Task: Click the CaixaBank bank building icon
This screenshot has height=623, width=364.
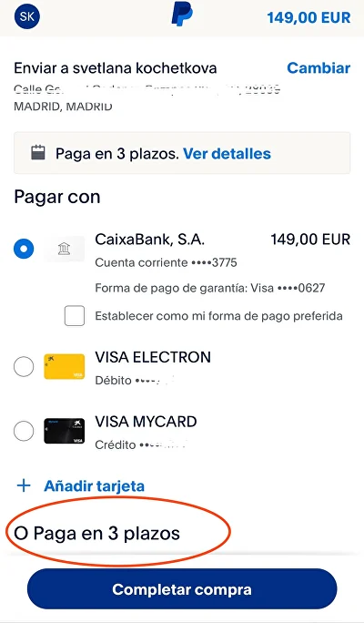Action: (64, 249)
